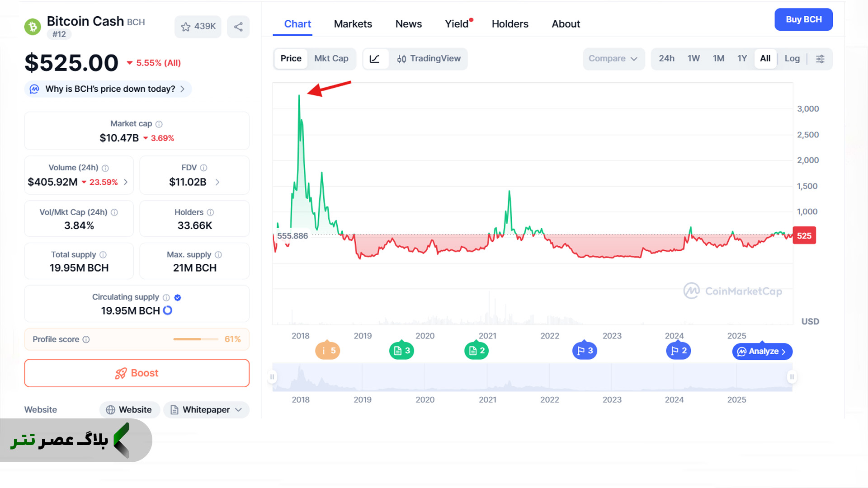Screen dimensions: 868x488
Task: Click the Analyze button
Action: [x=762, y=352]
